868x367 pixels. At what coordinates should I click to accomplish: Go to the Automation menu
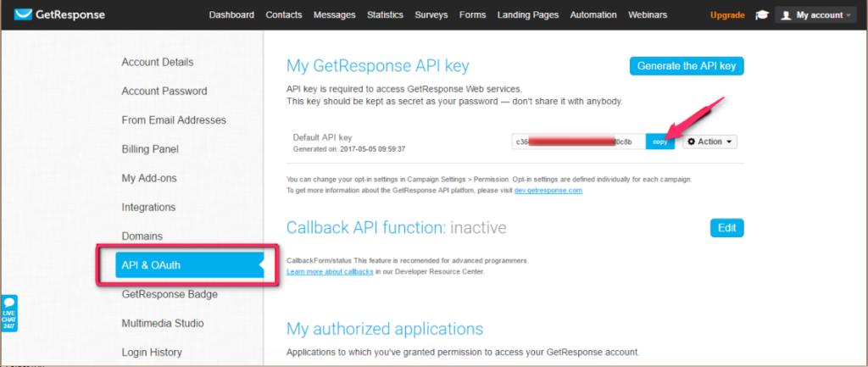tap(593, 15)
